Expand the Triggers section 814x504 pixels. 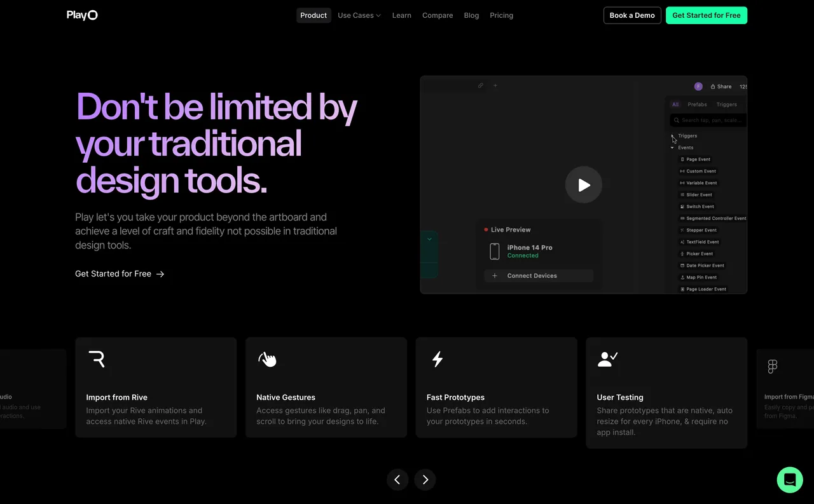tap(672, 135)
